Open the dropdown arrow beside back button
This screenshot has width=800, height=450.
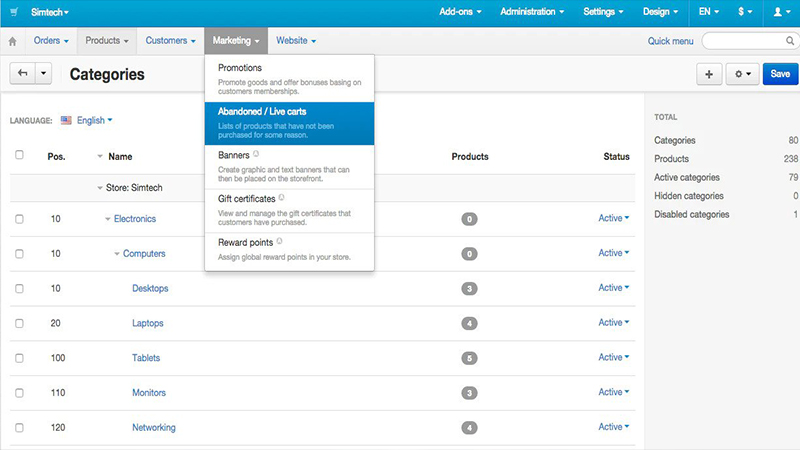coord(43,73)
